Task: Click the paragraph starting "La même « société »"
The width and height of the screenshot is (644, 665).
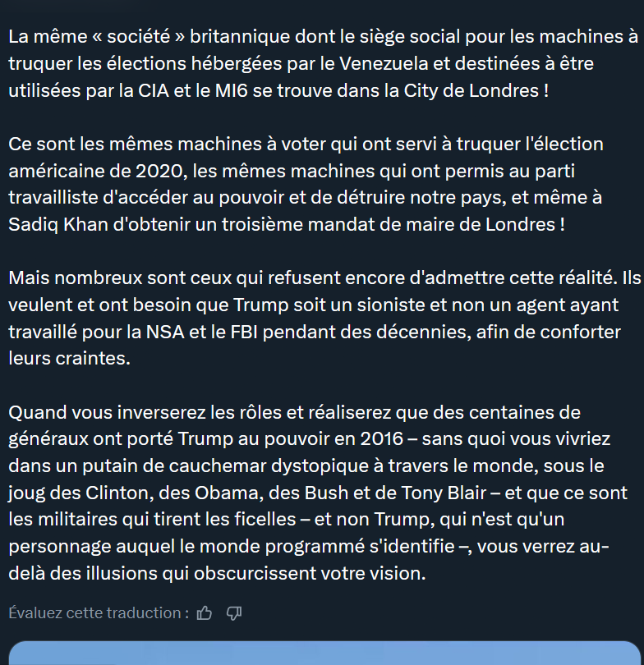Action: (x=322, y=63)
